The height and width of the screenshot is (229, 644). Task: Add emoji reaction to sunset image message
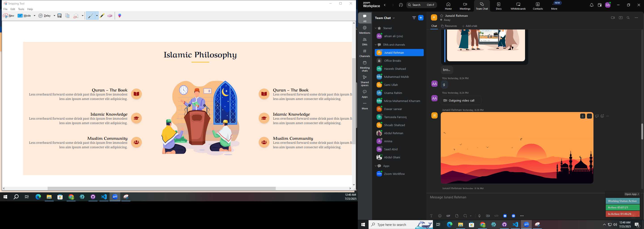click(602, 116)
